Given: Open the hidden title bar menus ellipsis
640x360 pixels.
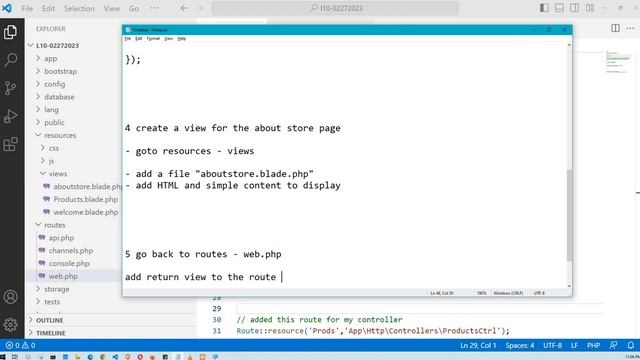Looking at the screenshot, I should click(154, 8).
